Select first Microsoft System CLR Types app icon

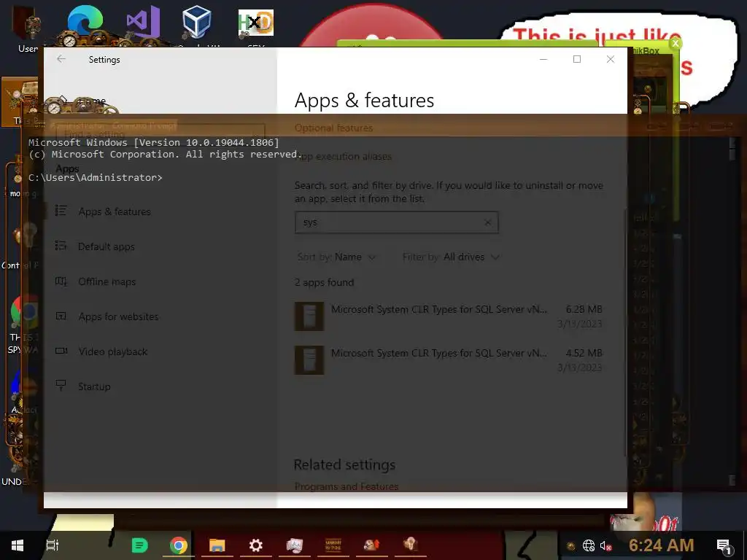(x=309, y=316)
